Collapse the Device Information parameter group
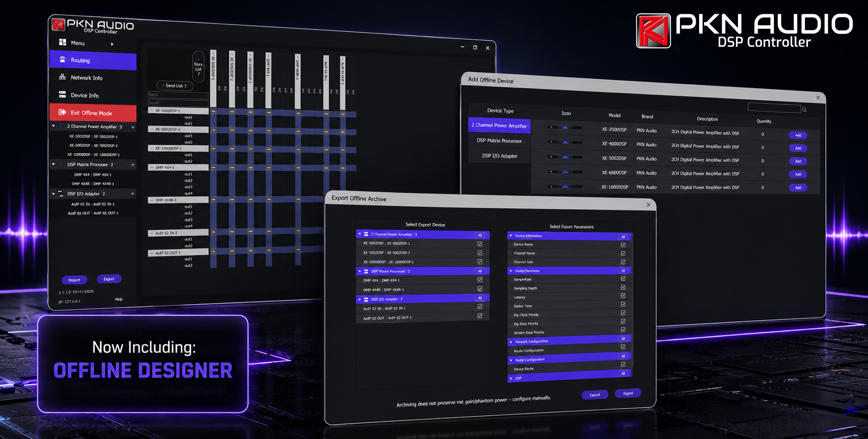Image resolution: width=868 pixels, height=439 pixels. pos(511,236)
